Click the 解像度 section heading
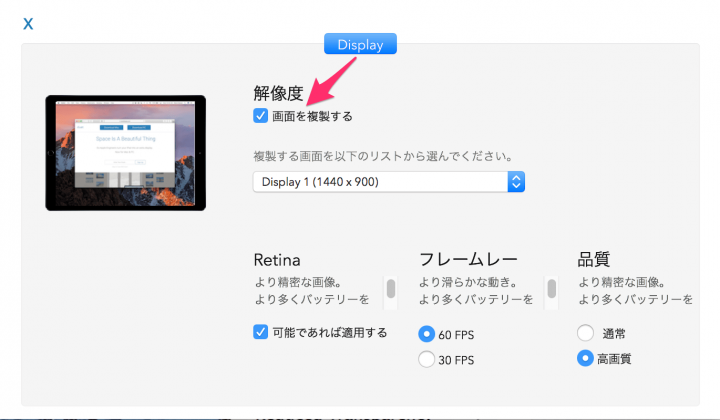720x420 pixels. [278, 93]
